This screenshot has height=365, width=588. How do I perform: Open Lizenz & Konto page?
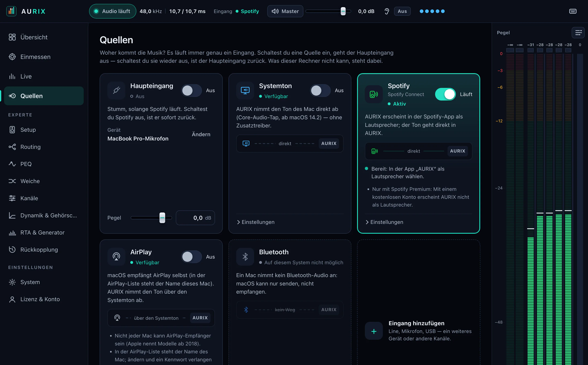click(44, 299)
